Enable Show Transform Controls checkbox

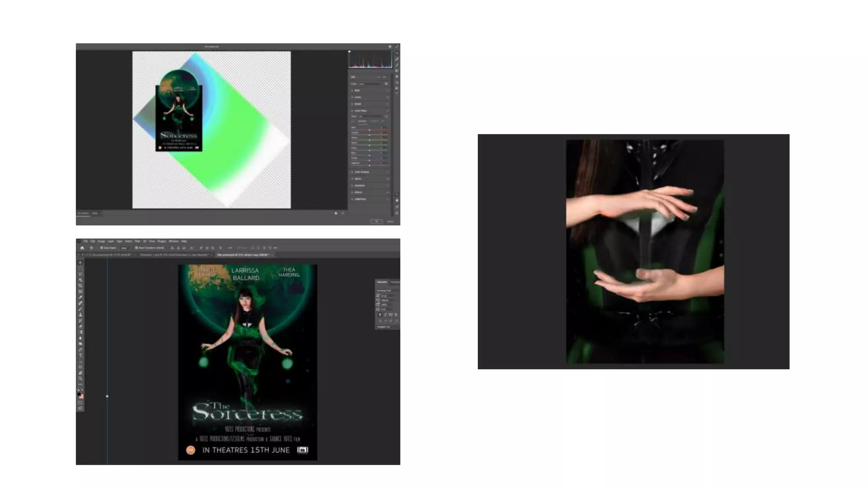pyautogui.click(x=136, y=248)
